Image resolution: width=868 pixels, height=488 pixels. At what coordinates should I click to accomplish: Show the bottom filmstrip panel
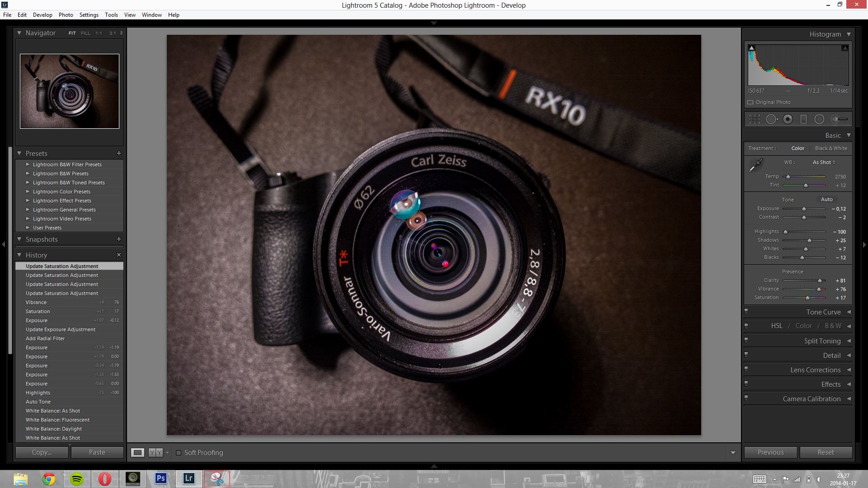tap(434, 466)
